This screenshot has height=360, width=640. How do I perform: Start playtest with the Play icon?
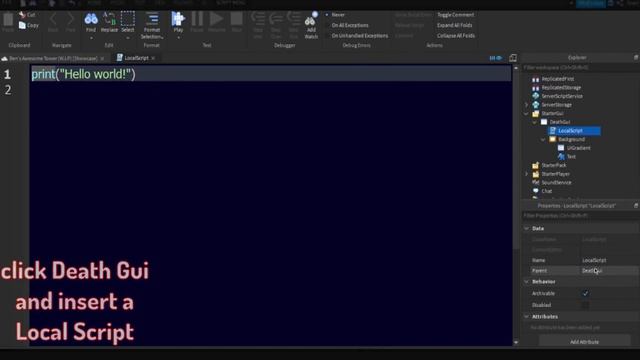(x=178, y=19)
